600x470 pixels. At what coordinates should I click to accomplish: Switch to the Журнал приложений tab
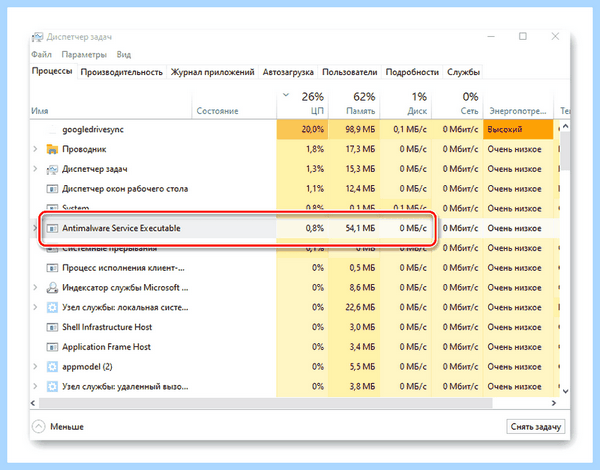(212, 72)
